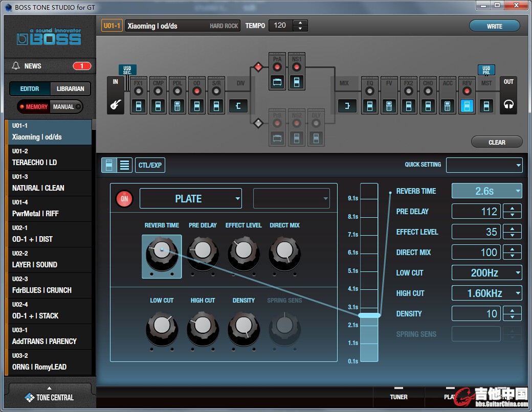
Task: Select the OD pedal block icon
Action: pos(196,106)
